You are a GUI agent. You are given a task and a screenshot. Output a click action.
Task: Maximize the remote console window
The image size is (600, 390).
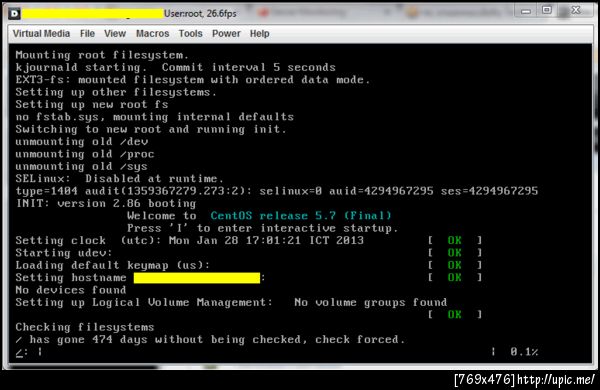(547, 10)
